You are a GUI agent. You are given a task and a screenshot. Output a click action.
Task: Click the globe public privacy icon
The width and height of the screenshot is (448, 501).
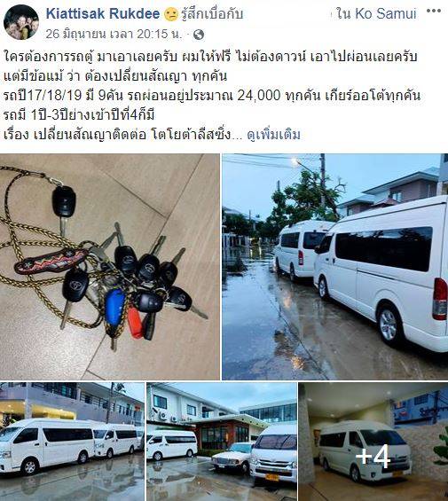199,35
